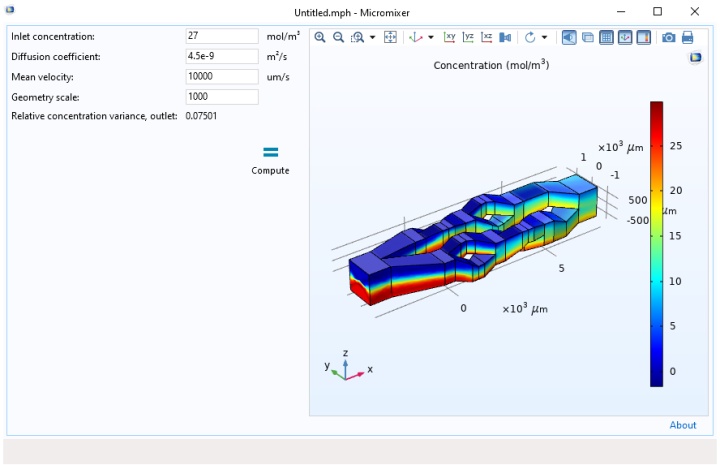Click the outlet variance value 0.07501
This screenshot has width=720, height=465.
[201, 116]
